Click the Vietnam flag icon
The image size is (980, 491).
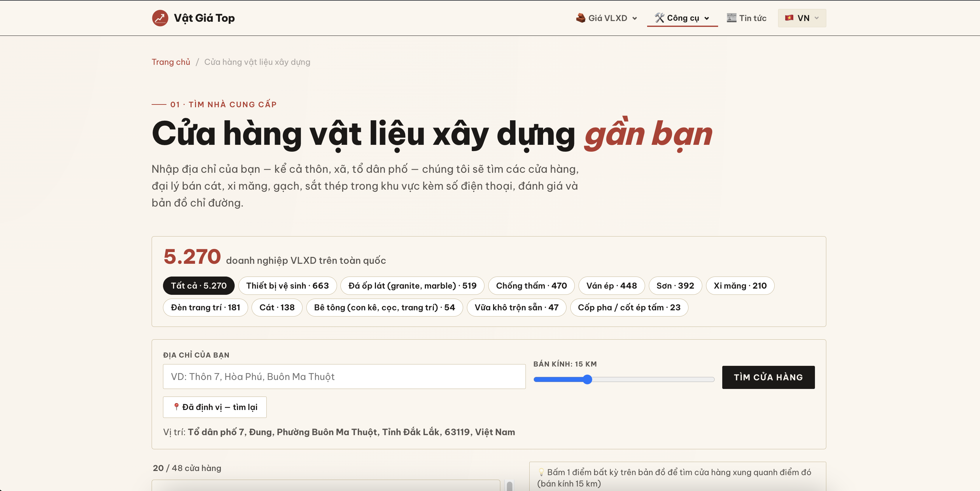tap(789, 18)
